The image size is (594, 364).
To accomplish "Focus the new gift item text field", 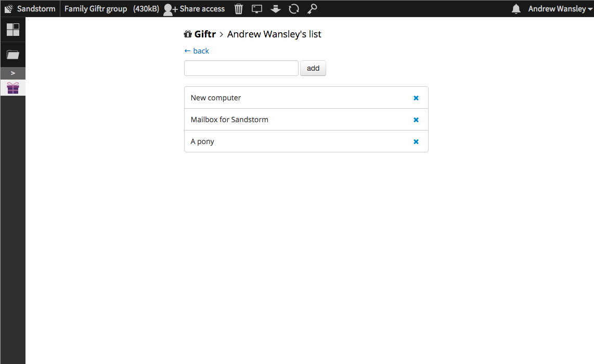I will point(241,68).
